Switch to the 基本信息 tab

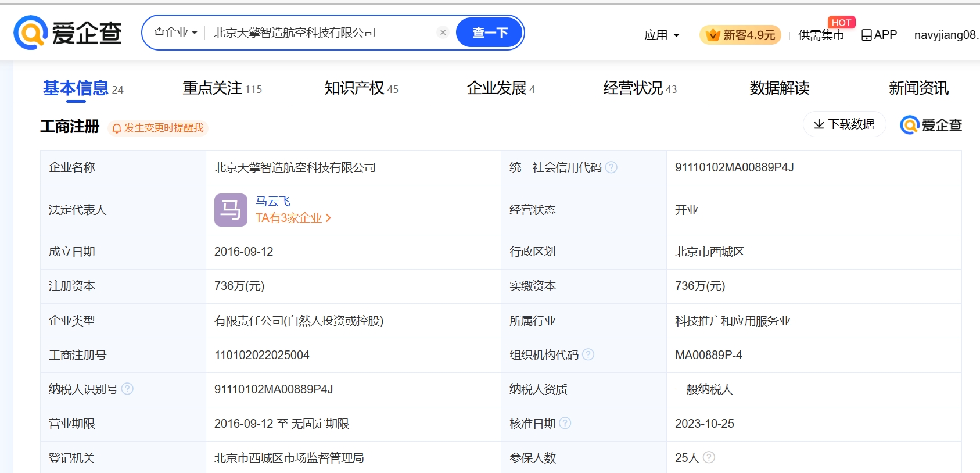click(x=83, y=88)
